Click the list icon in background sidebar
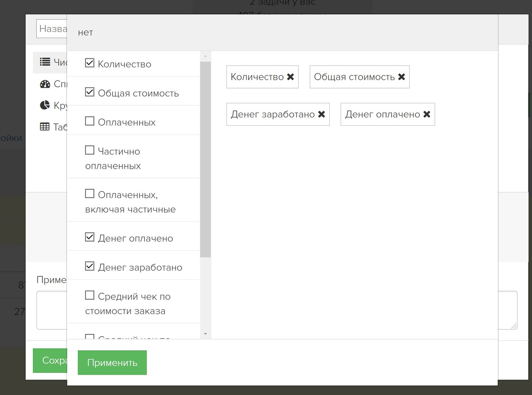The image size is (532, 395). point(45,62)
